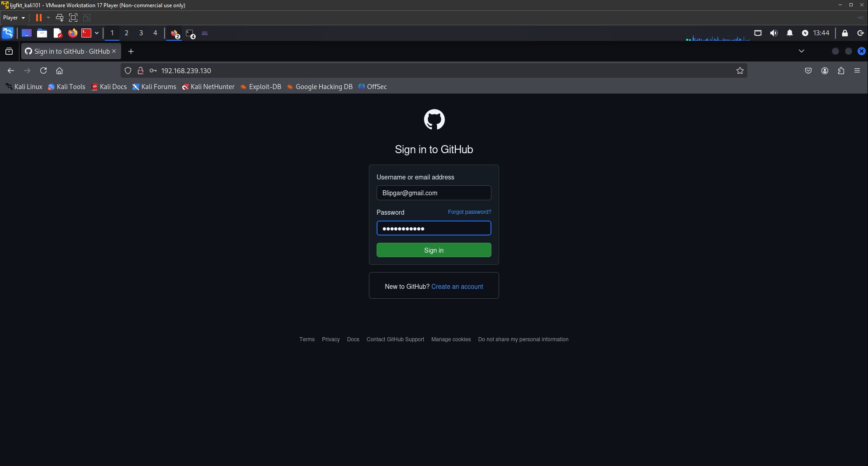Open the Kali Docs bookmark
Screen dimensions: 868x466
(109, 87)
